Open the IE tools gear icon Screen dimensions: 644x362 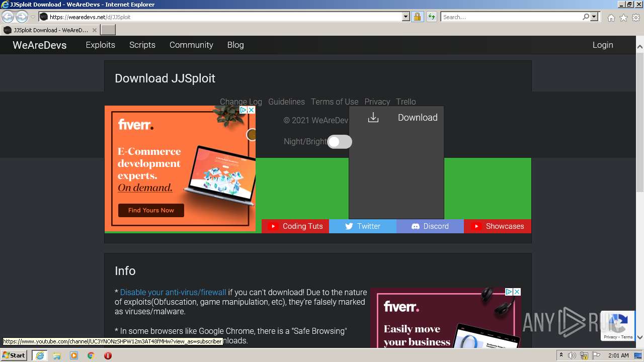tap(636, 18)
